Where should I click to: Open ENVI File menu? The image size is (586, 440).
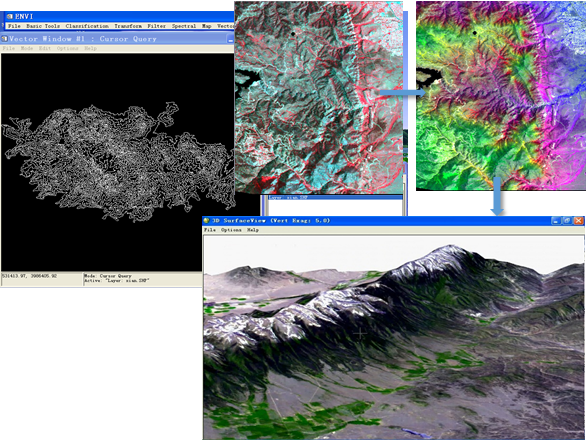[x=14, y=26]
